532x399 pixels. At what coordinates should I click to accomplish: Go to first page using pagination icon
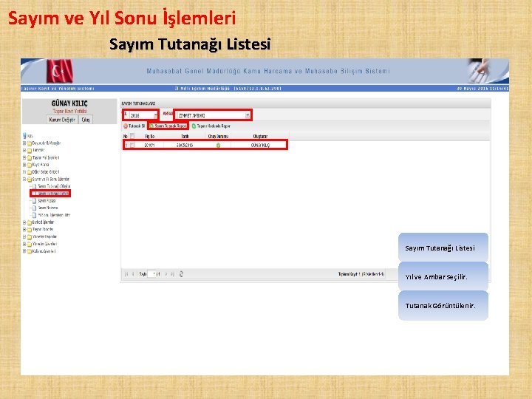pos(126,274)
